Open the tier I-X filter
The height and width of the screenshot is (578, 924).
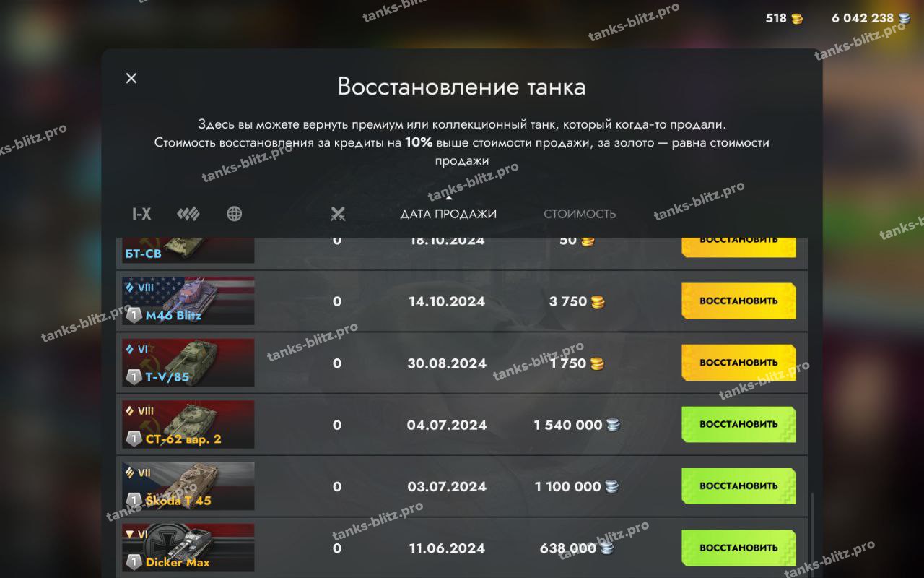[x=141, y=214]
